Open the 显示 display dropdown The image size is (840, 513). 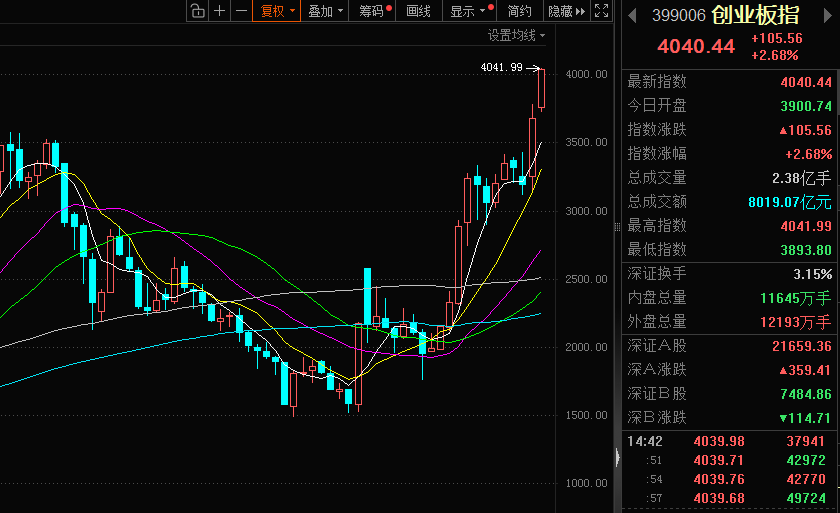(469, 11)
